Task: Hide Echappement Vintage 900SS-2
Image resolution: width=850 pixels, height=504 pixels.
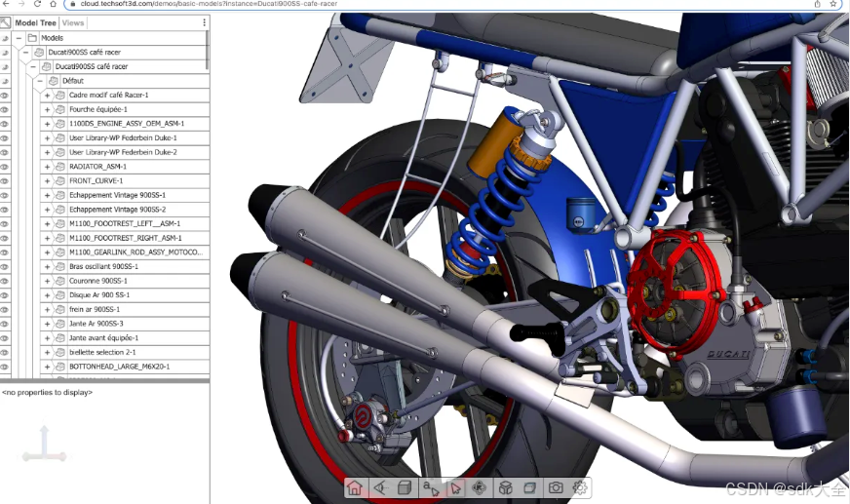Action: [5, 210]
